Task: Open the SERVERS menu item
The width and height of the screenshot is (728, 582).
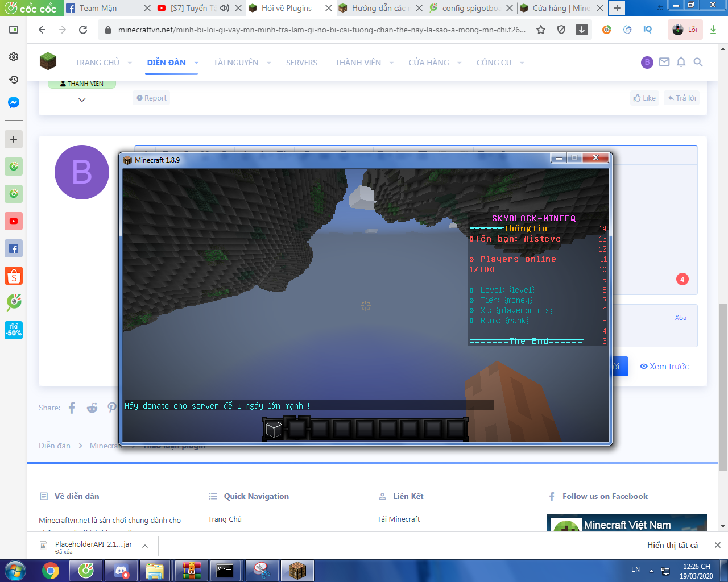Action: point(301,63)
